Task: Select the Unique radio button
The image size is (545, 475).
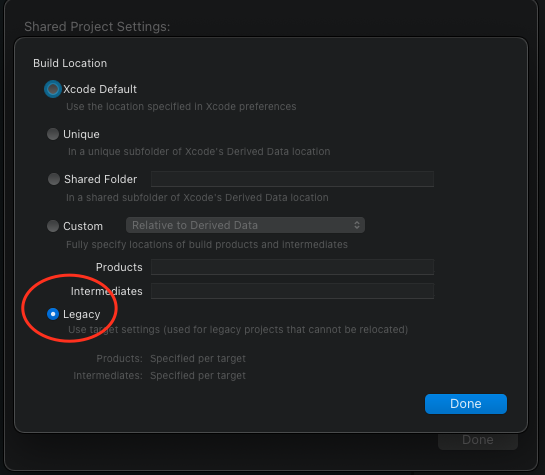Action: 53,134
